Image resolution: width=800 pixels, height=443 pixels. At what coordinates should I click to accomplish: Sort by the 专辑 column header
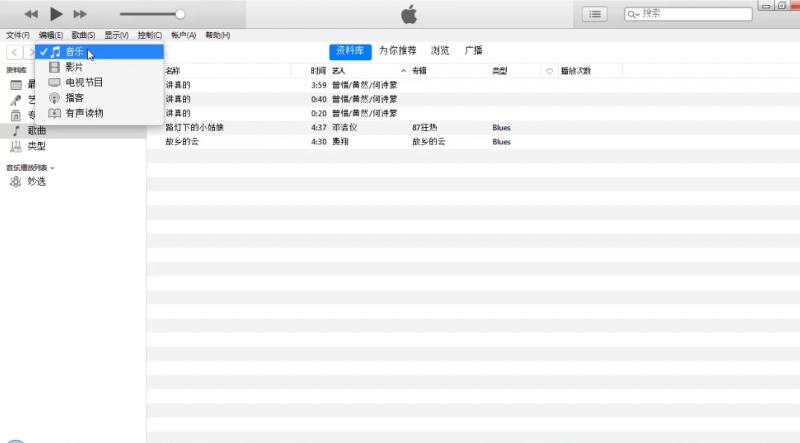tap(419, 71)
